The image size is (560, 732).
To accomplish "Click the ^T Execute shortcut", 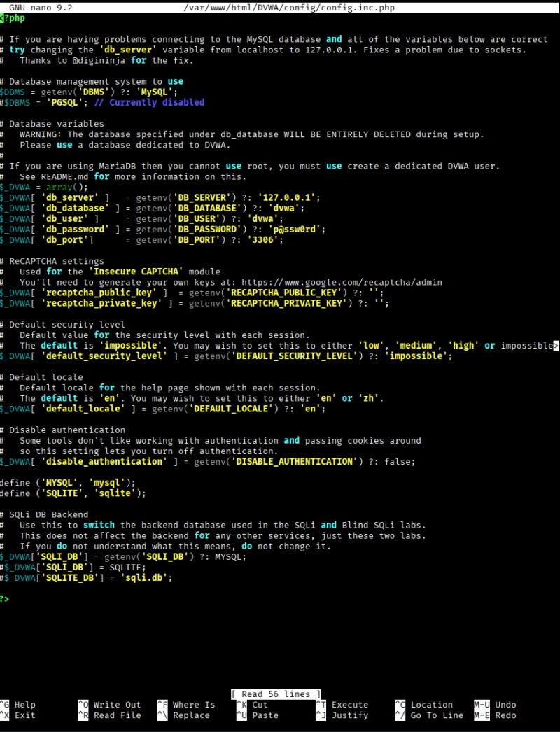I will [342, 705].
